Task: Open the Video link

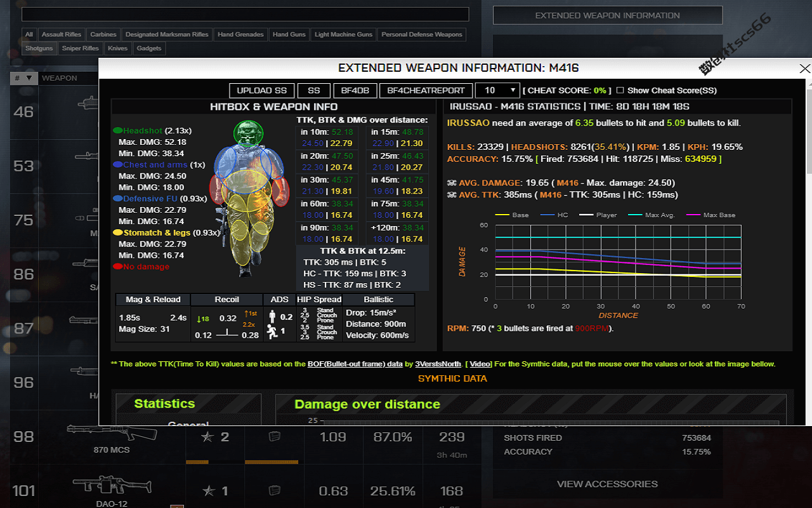Action: 479,364
